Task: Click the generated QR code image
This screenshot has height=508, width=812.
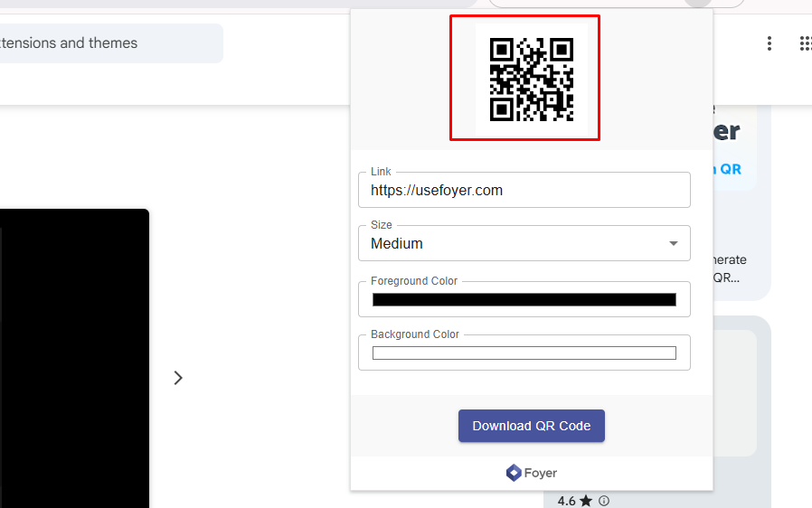Action: (x=532, y=80)
